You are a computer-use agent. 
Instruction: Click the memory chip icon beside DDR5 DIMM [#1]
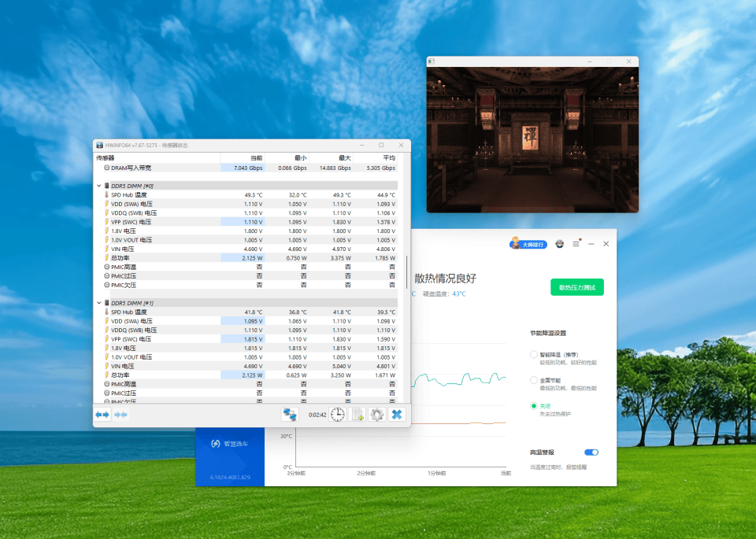[106, 303]
